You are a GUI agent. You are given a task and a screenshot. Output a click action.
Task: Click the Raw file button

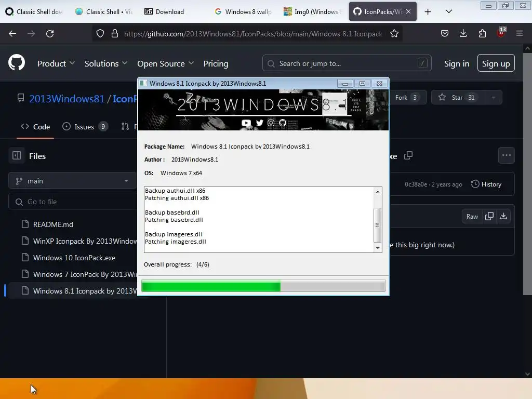(x=472, y=217)
